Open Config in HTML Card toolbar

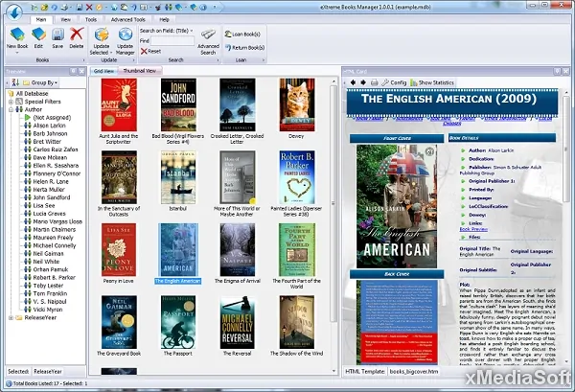pos(394,82)
